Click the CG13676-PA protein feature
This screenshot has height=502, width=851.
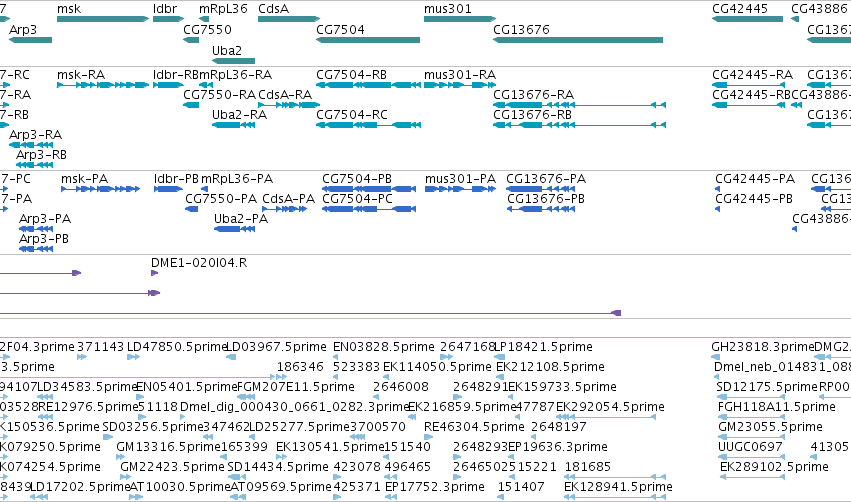541,189
